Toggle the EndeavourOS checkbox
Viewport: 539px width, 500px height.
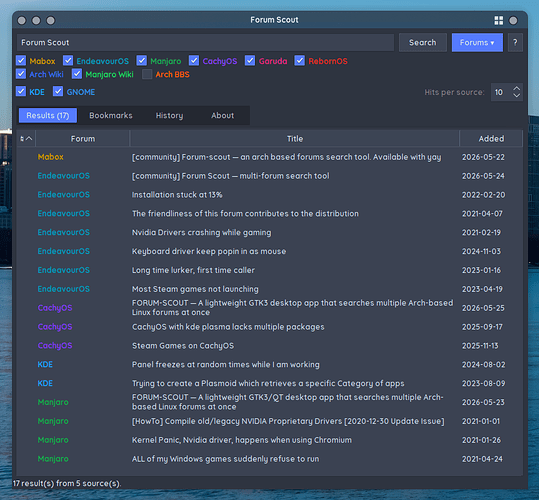(x=68, y=61)
